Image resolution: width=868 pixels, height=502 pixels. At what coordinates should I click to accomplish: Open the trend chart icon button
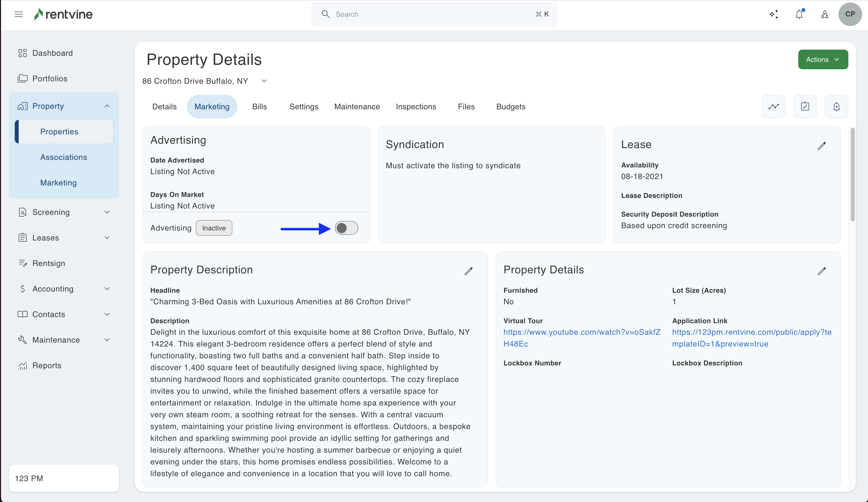[774, 106]
